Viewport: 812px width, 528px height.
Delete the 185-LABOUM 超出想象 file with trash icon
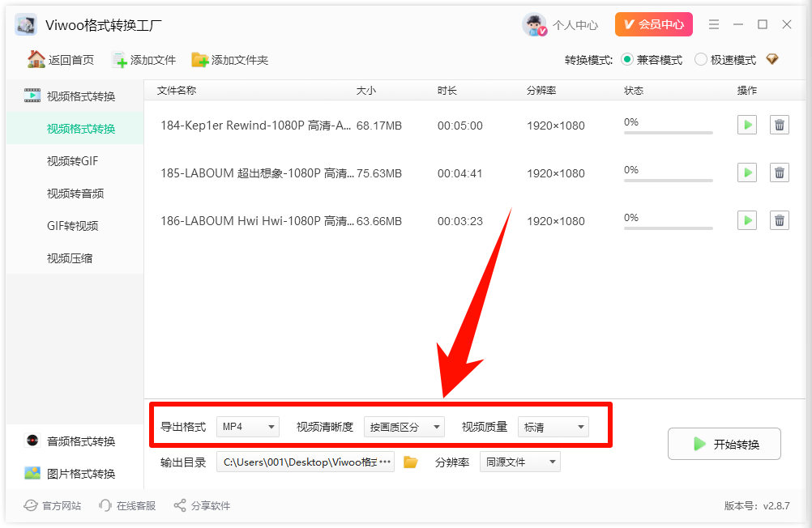780,172
